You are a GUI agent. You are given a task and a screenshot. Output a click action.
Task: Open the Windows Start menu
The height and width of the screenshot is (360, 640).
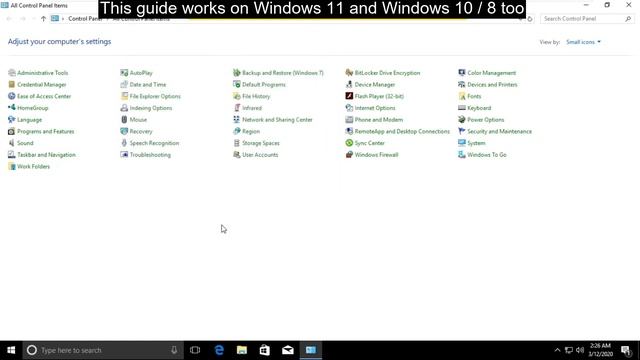(x=11, y=350)
